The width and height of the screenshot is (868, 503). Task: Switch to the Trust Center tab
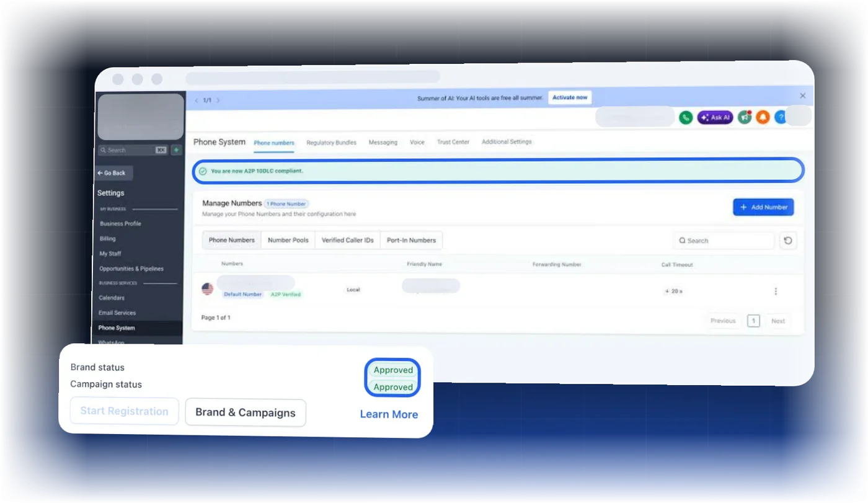453,142
